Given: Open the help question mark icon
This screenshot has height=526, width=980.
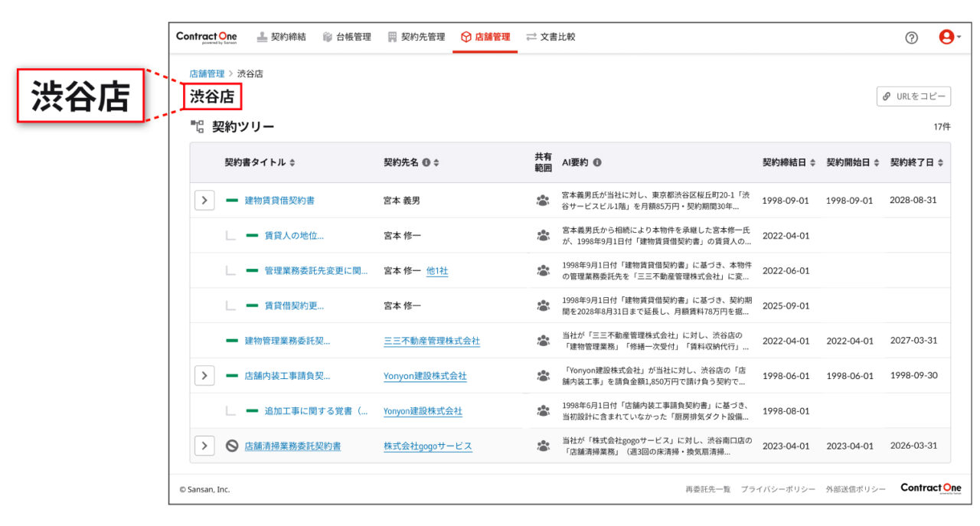Looking at the screenshot, I should coord(911,37).
